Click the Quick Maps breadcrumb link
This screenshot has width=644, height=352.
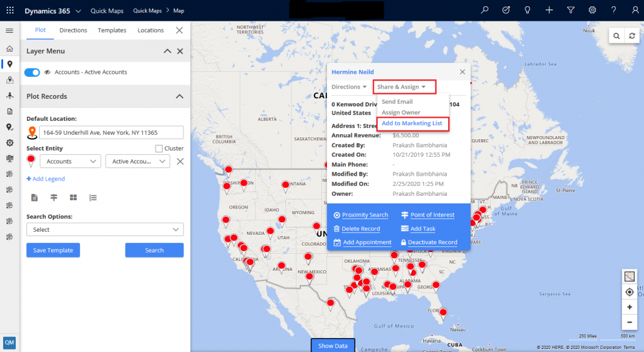147,11
